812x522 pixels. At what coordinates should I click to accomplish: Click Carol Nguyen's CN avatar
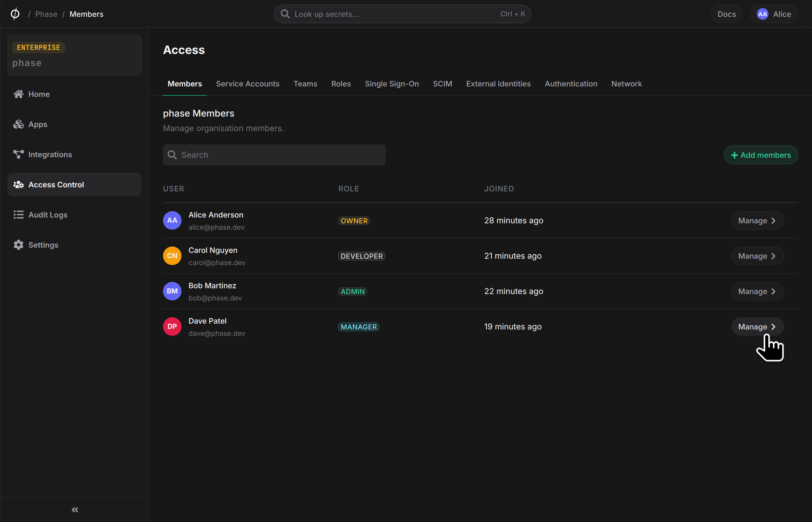pos(172,255)
